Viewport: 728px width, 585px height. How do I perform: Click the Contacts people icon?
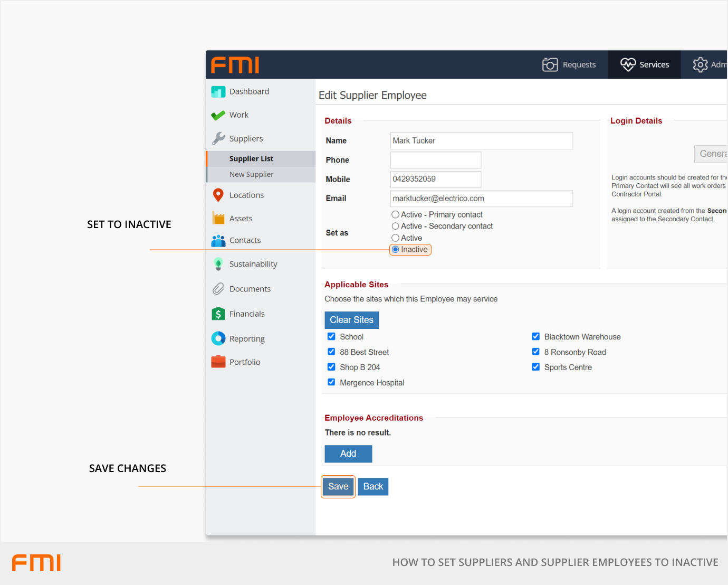pos(218,241)
